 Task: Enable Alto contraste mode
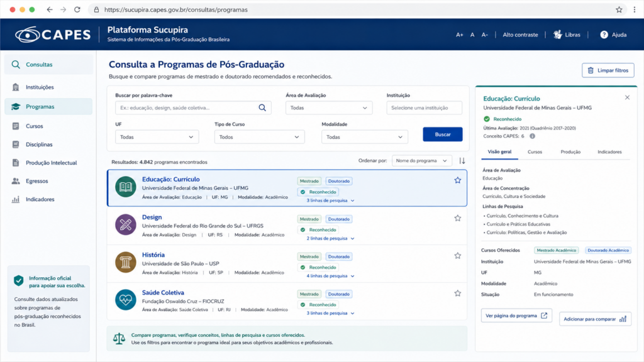coord(520,35)
